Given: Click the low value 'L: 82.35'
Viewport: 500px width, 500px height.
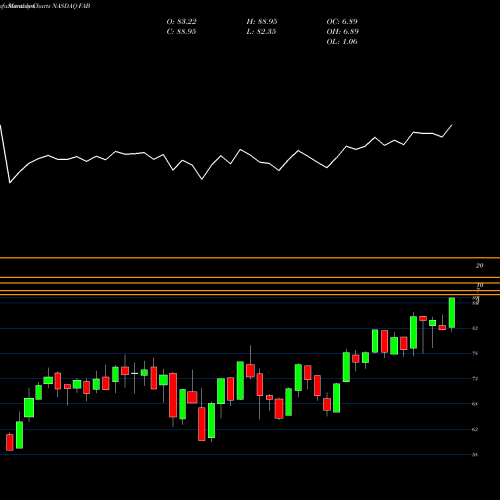Looking at the screenshot, I should click(x=261, y=32).
